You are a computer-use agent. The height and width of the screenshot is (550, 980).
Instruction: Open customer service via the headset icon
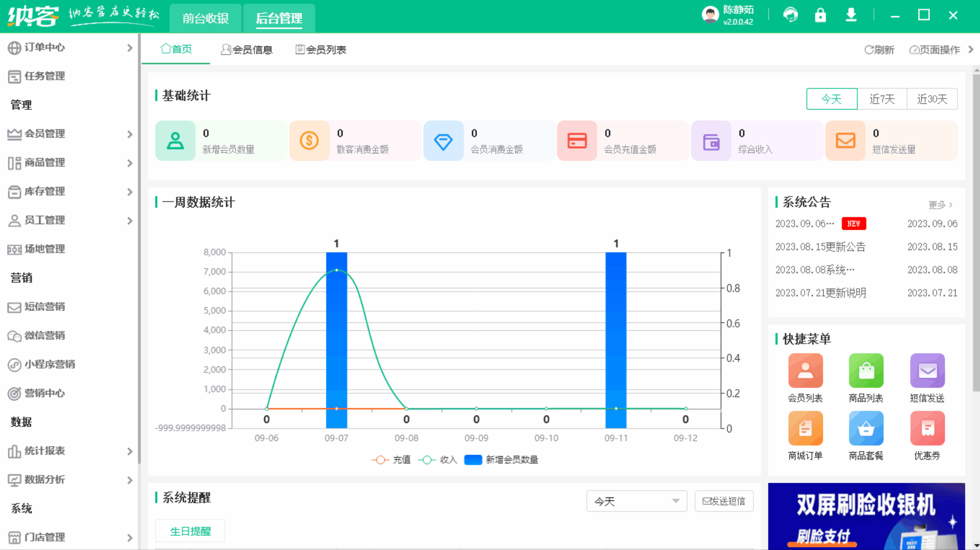(x=790, y=15)
